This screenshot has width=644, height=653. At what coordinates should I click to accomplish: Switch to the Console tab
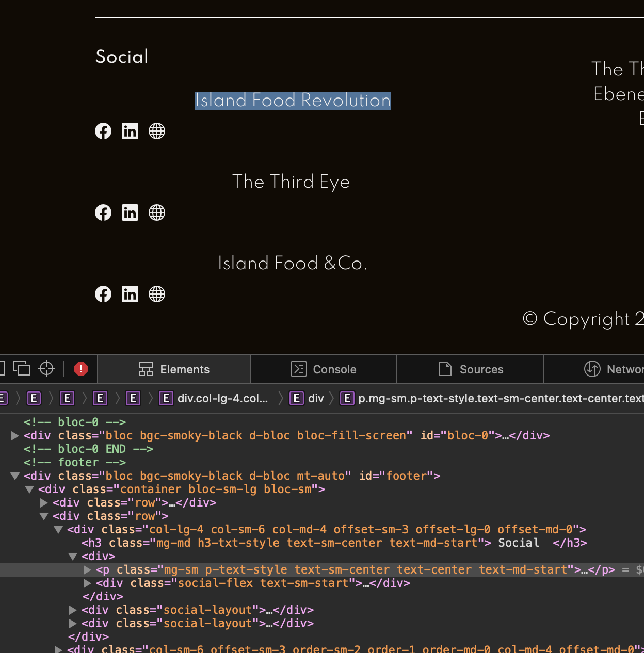click(324, 369)
